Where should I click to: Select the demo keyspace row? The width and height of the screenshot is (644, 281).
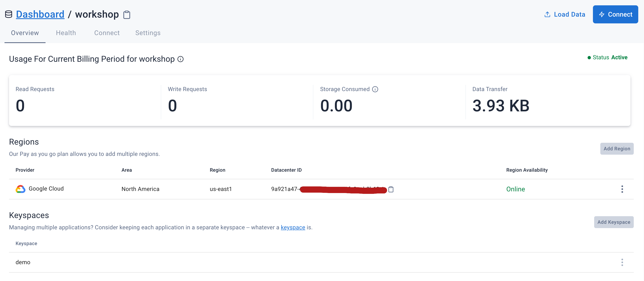tap(23, 262)
